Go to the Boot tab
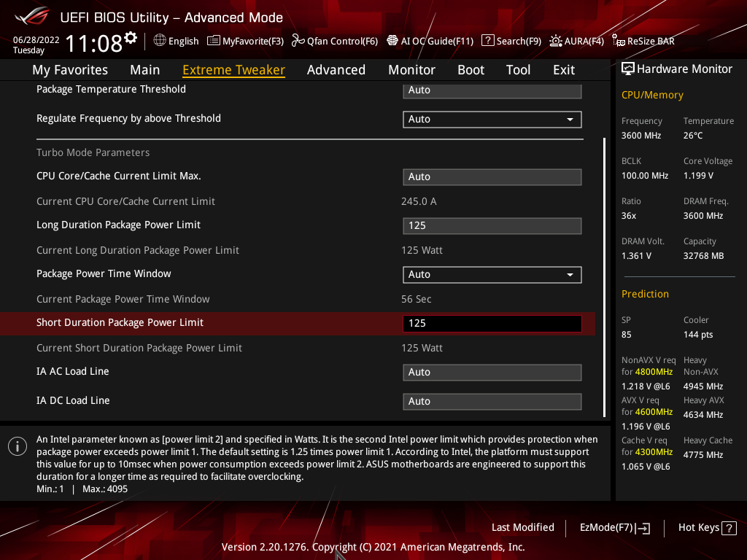 click(471, 70)
